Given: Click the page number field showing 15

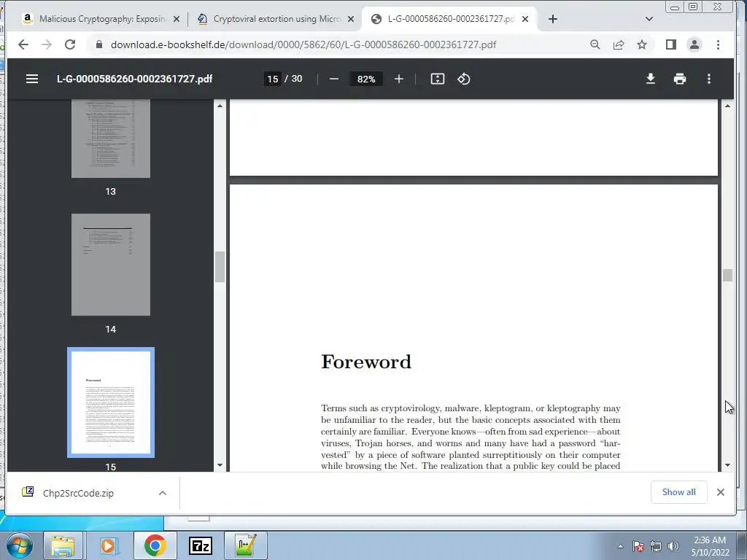Looking at the screenshot, I should coord(273,79).
